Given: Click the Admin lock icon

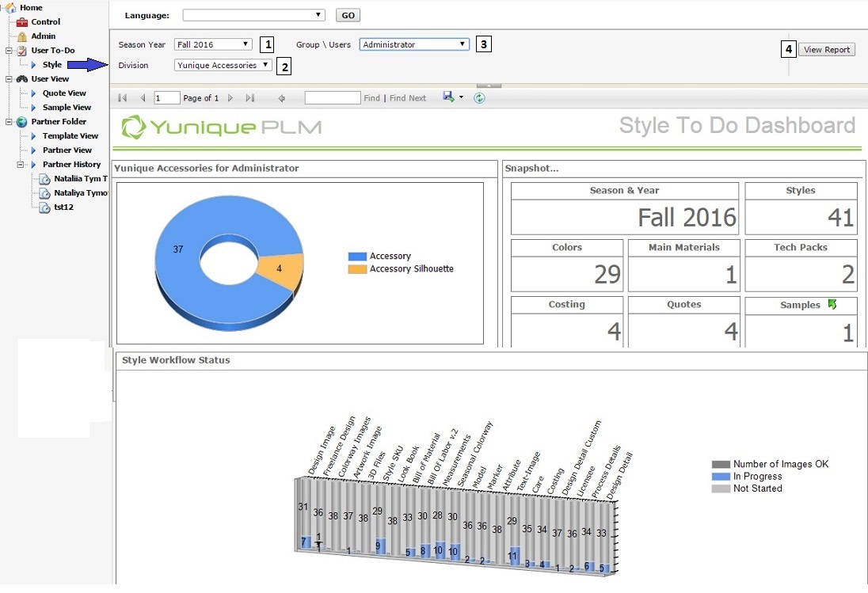Looking at the screenshot, I should point(21,36).
